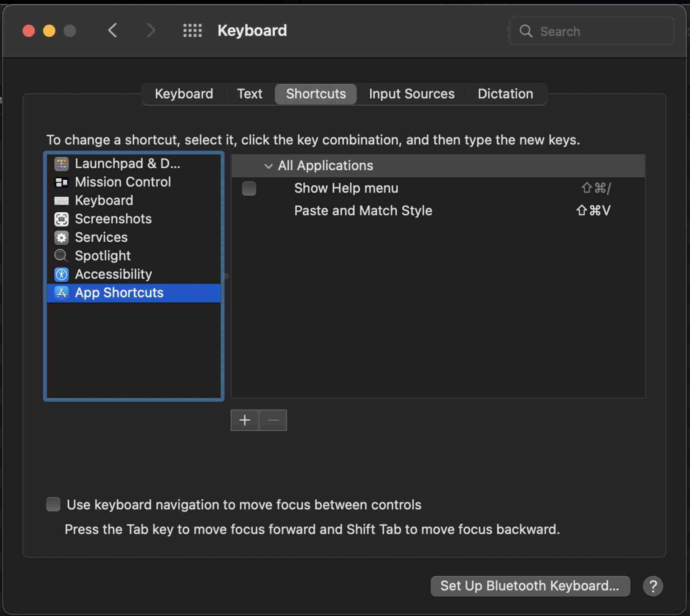690x616 pixels.
Task: Select the Keyboard icon
Action: (x=61, y=200)
